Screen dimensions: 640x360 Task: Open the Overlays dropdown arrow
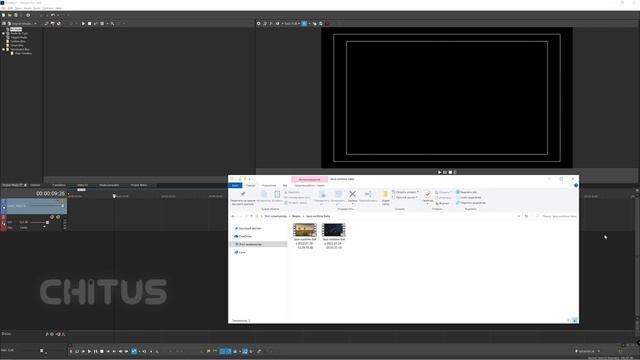click(x=309, y=24)
